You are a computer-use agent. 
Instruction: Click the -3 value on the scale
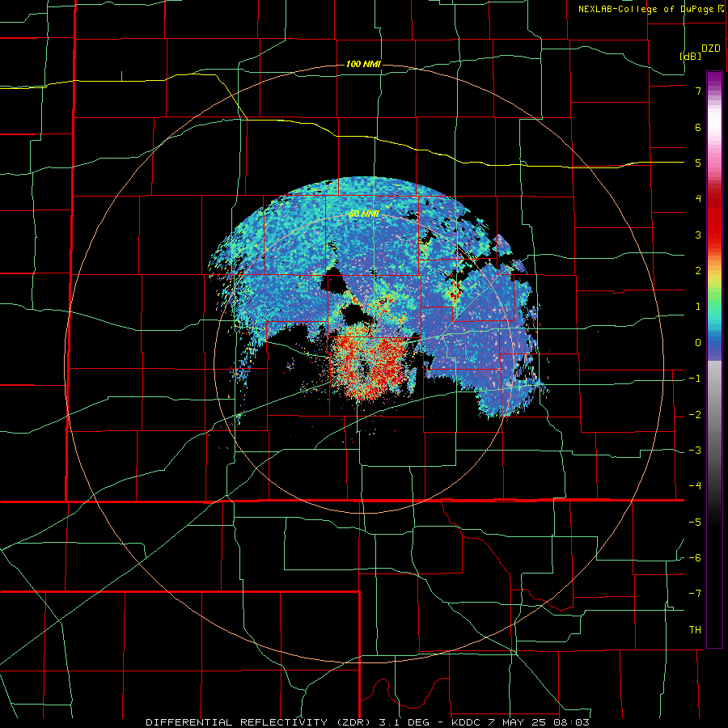tap(695, 451)
